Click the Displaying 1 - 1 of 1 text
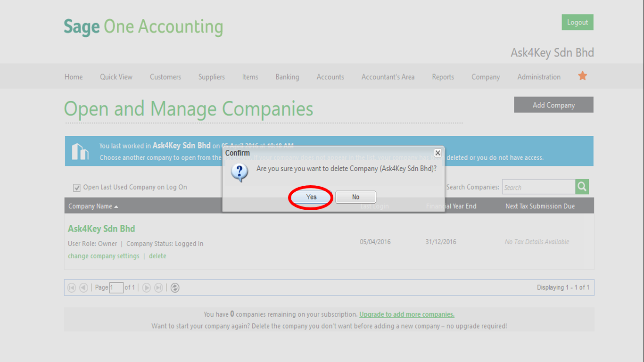The image size is (644, 362). 563,288
